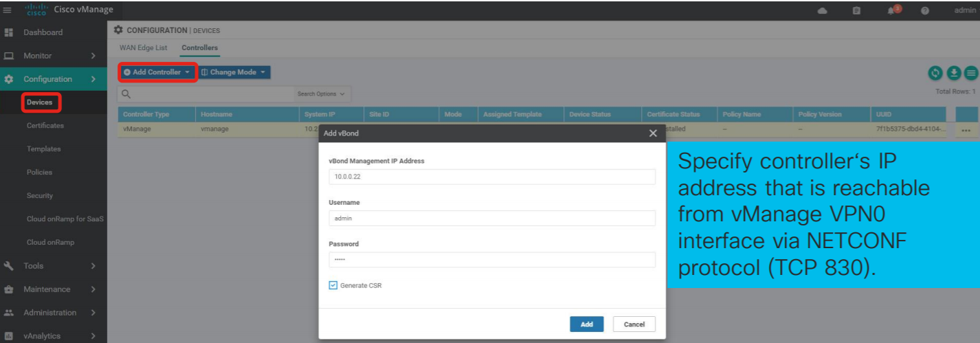Screen dimensions: 980x343
Task: Open the task list clipboard icon
Action: click(856, 10)
